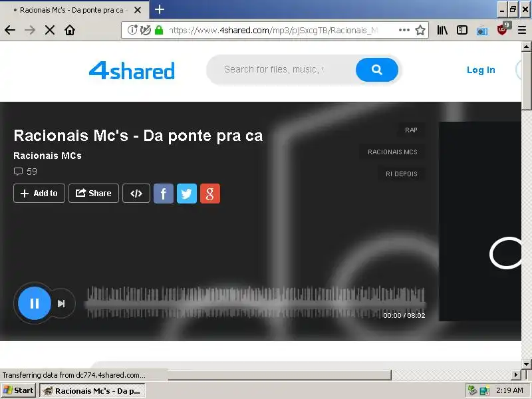Click the tracking protection shield icon

pos(146,30)
